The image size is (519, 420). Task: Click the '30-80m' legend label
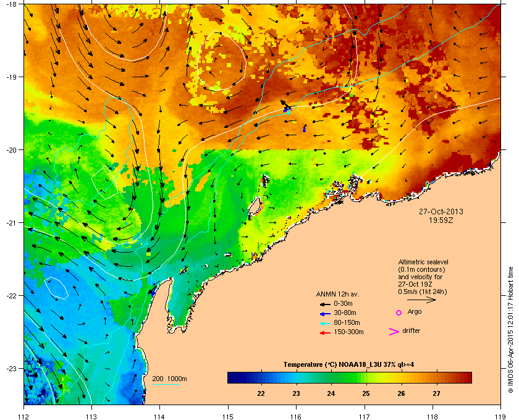pyautogui.click(x=345, y=313)
